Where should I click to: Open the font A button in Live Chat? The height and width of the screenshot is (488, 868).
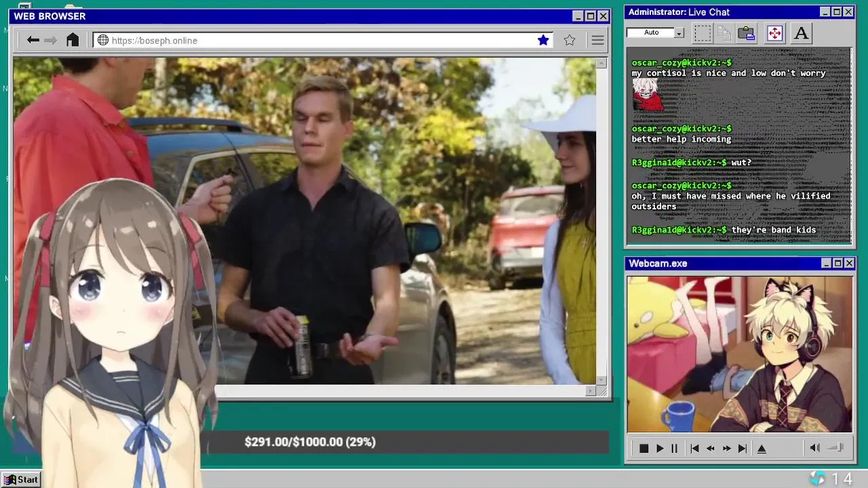click(801, 33)
